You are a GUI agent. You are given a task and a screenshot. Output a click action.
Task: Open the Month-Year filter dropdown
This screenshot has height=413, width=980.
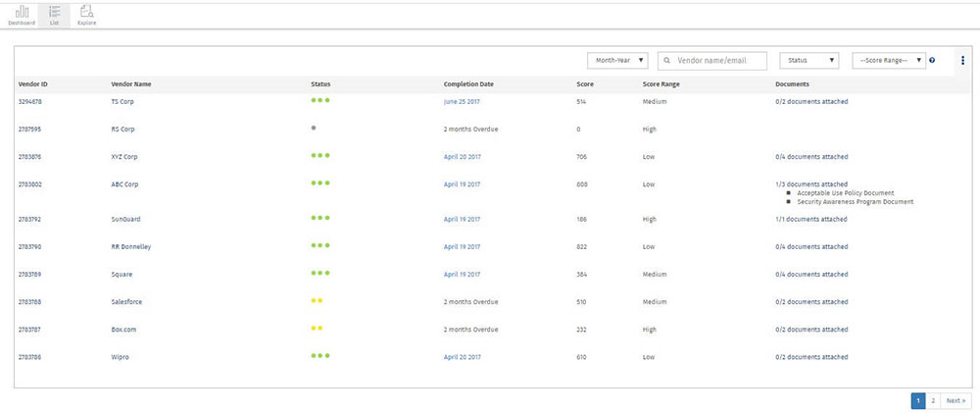point(617,61)
